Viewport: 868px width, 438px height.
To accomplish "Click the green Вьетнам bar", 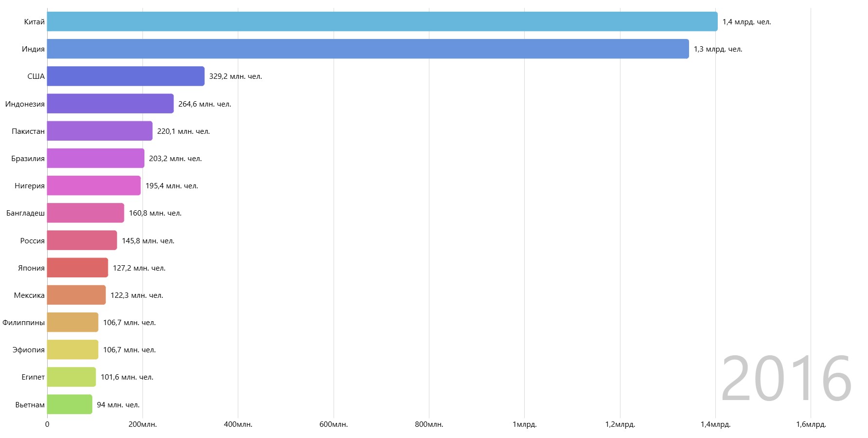I will (x=70, y=404).
